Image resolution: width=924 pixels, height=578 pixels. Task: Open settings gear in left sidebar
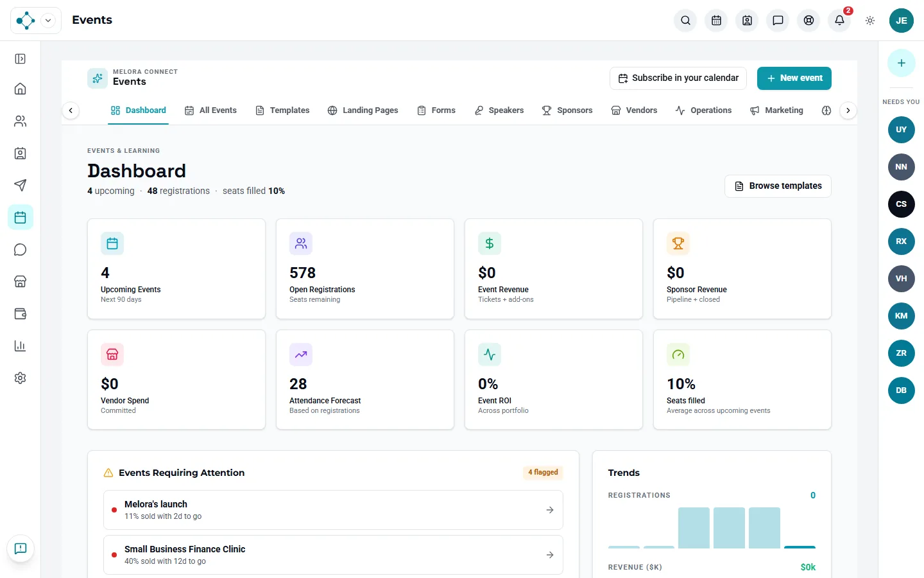click(x=21, y=378)
